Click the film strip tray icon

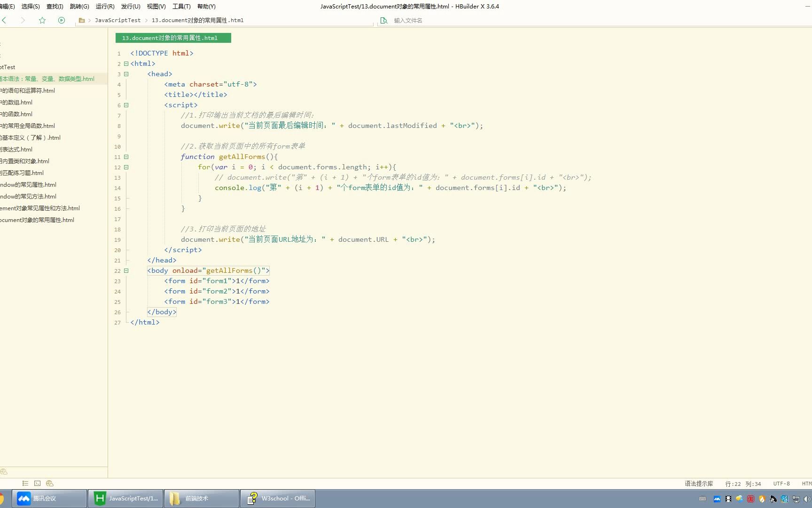728,499
